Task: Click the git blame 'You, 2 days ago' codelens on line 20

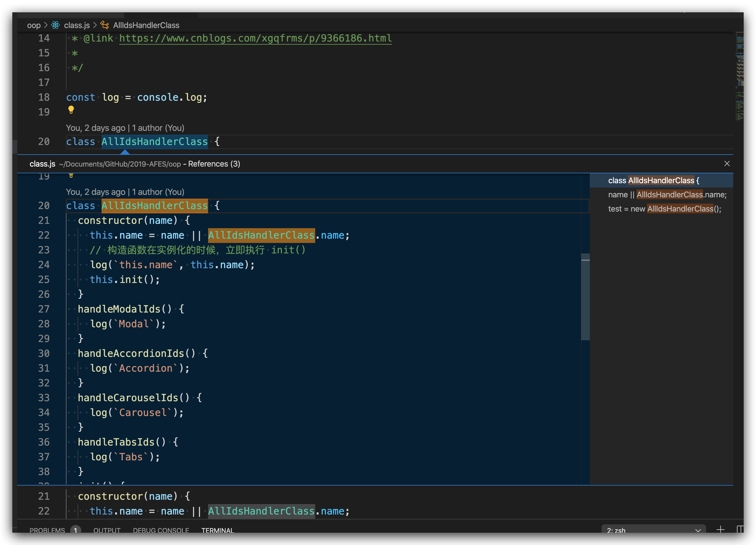Action: 125,128
